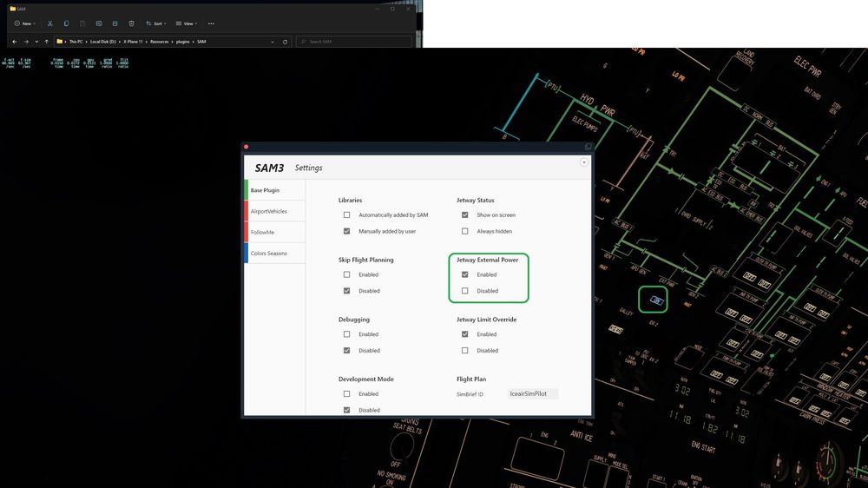Click the Back arrow in File Explorer
Screen dimensions: 868x488
pos(15,42)
